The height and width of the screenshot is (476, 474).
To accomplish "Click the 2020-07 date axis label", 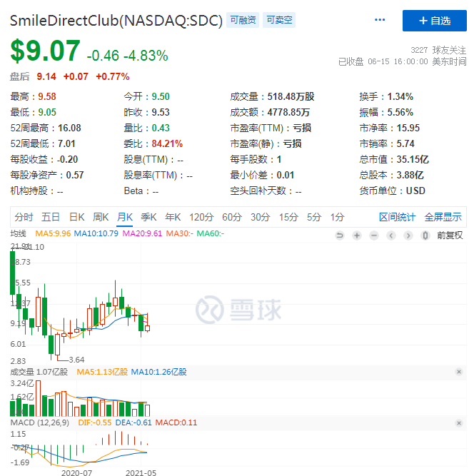I will (76, 472).
